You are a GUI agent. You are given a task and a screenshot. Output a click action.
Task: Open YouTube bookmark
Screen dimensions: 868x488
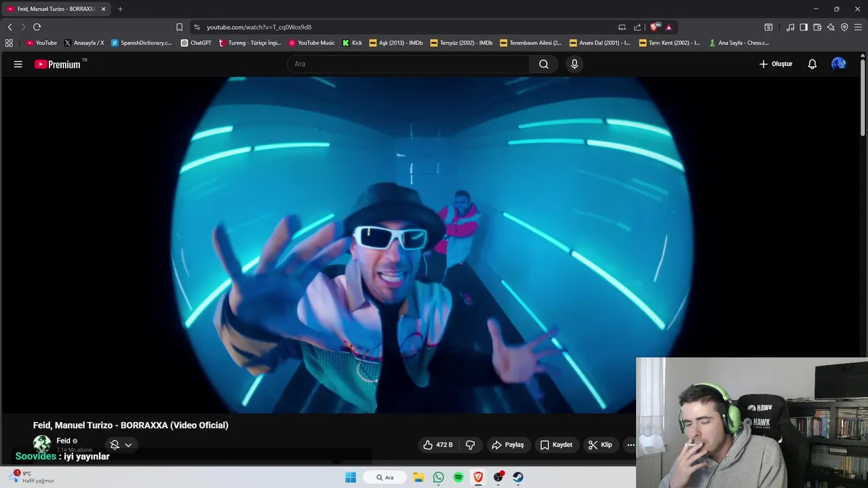[41, 43]
